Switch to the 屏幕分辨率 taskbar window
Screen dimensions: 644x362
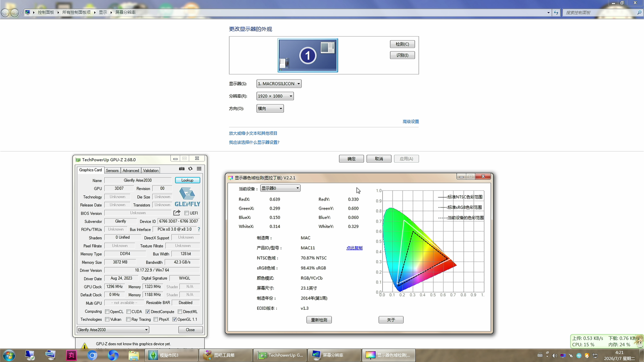coord(334,355)
